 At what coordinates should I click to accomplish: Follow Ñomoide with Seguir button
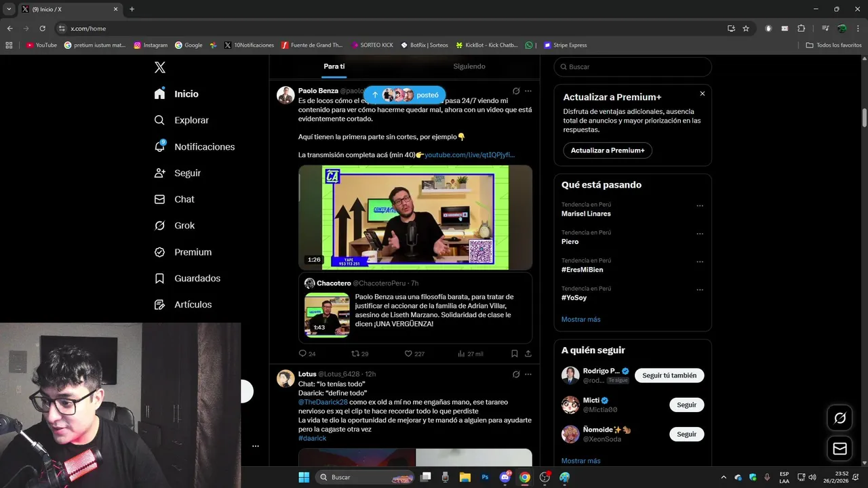tap(686, 434)
